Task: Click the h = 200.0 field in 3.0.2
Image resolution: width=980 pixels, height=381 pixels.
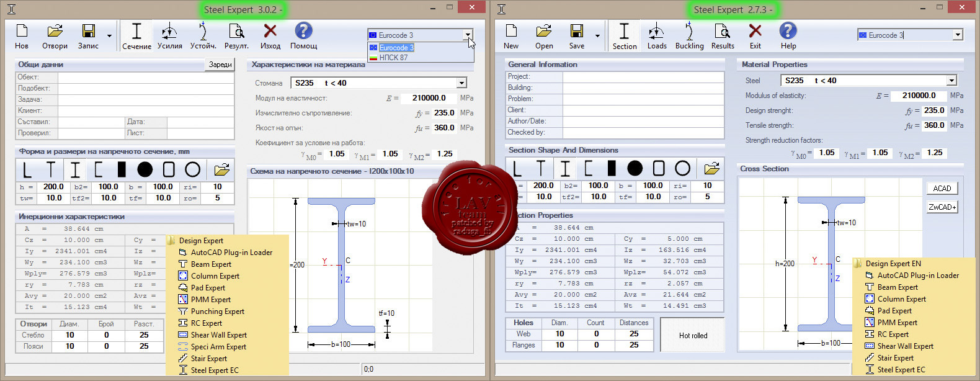Action: tap(53, 187)
